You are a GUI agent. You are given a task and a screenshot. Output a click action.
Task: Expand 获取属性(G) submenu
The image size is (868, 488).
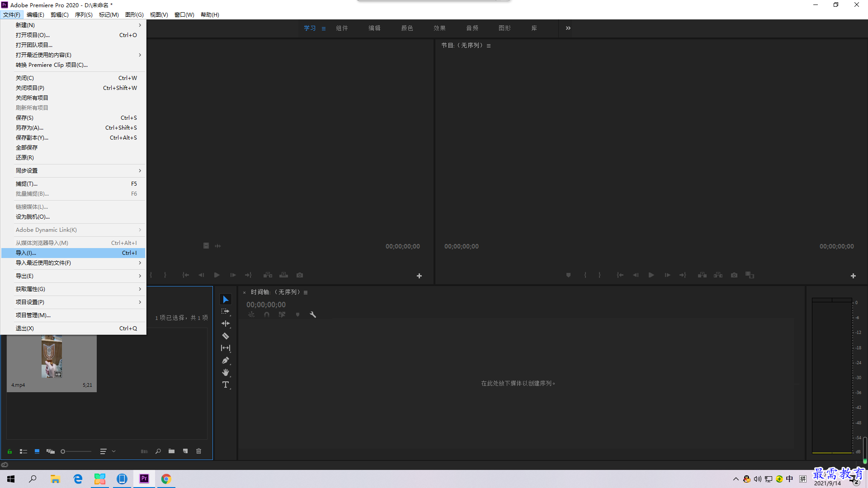pyautogui.click(x=73, y=289)
